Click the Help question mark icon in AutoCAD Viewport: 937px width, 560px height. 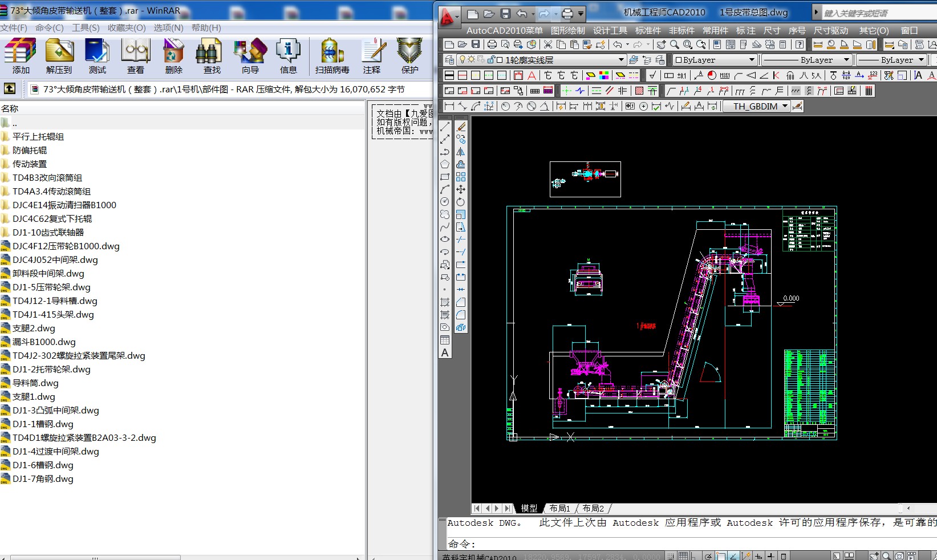800,44
